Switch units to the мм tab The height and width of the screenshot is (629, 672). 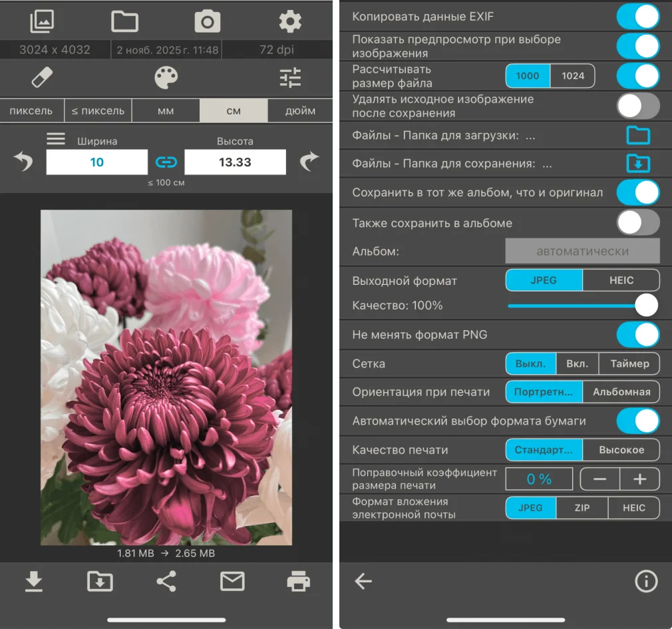coord(166,110)
